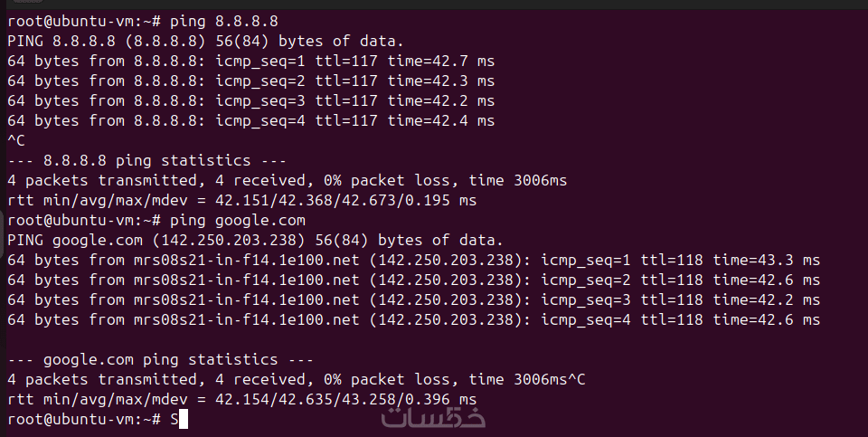Click the mrs08s21-in-f14.1e100.net hostname in first reply
868x437 pixels.
pos(237,260)
